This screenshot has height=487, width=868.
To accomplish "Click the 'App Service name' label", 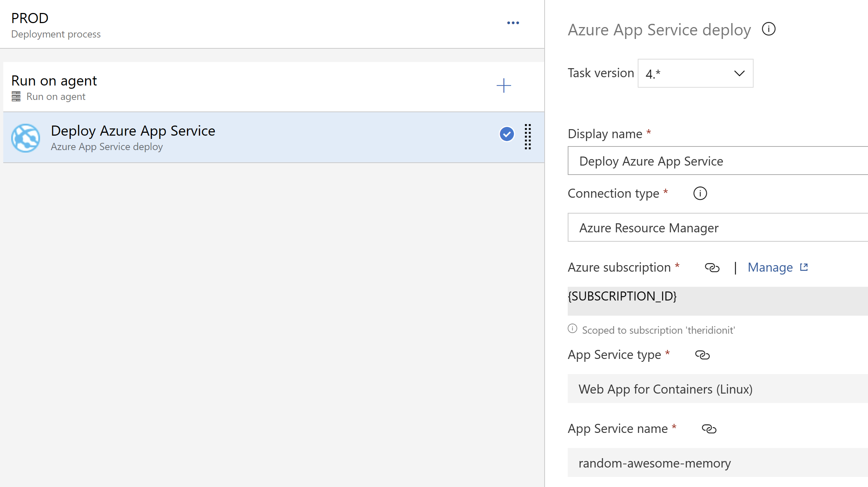I will (x=618, y=429).
